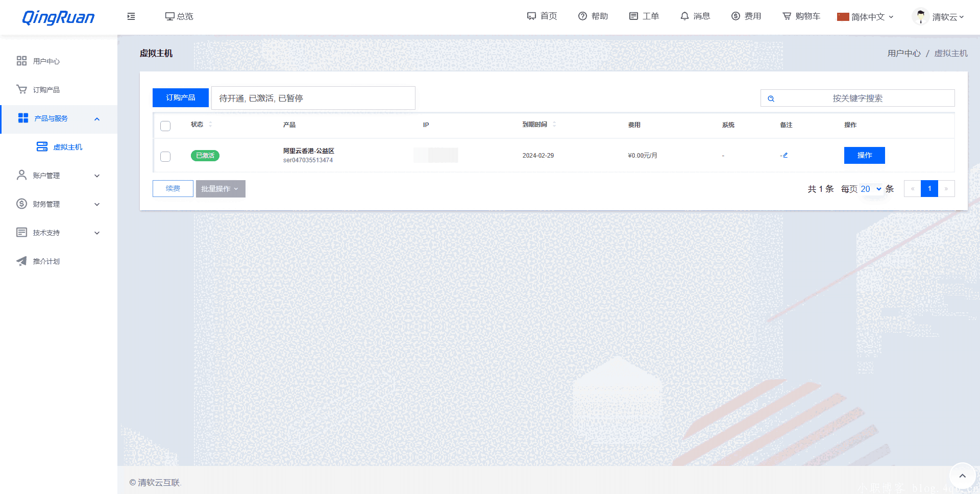Collapse sidebar with the menu fold icon

point(131,16)
